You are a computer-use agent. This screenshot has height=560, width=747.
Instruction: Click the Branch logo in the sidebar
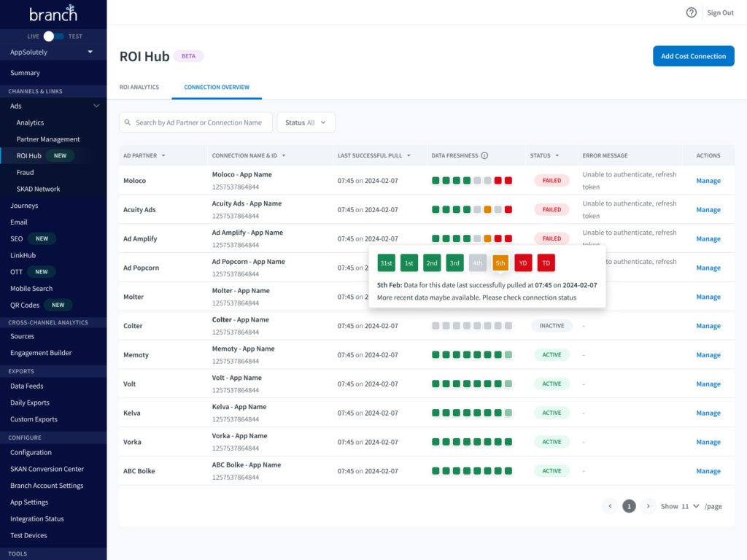tap(53, 12)
